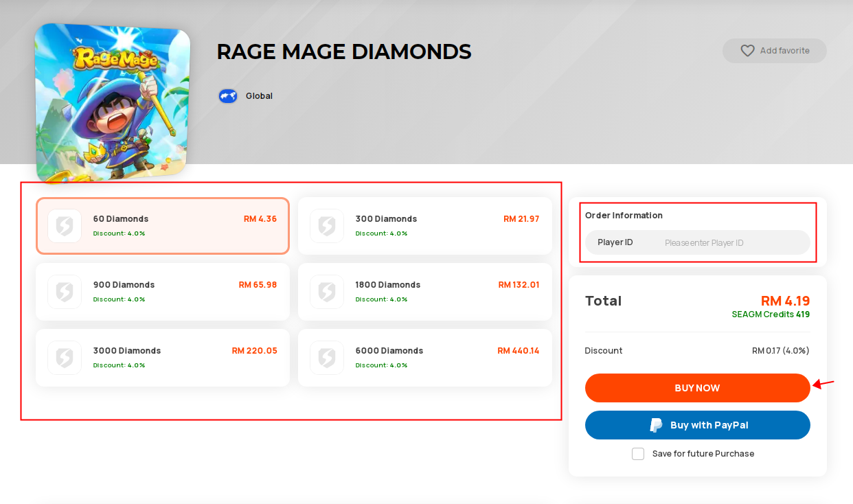This screenshot has height=504, width=853.
Task: Click the shield icon on 3000 Diamonds card
Action: coord(65,358)
